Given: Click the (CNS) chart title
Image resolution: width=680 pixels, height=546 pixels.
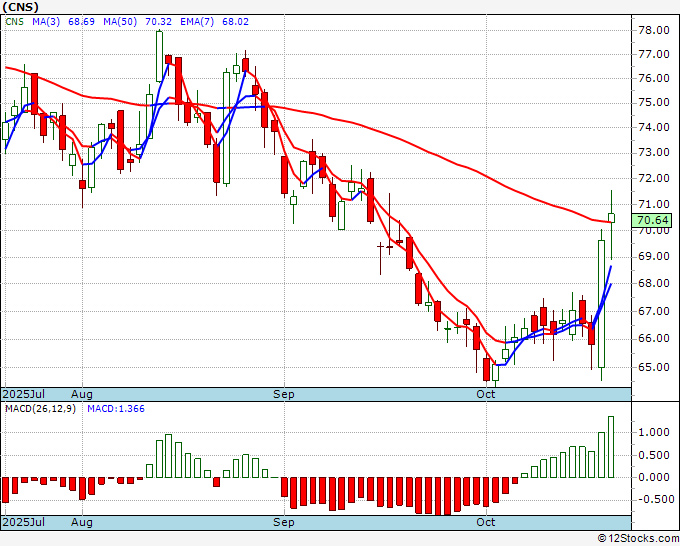Looking at the screenshot, I should pos(21,7).
